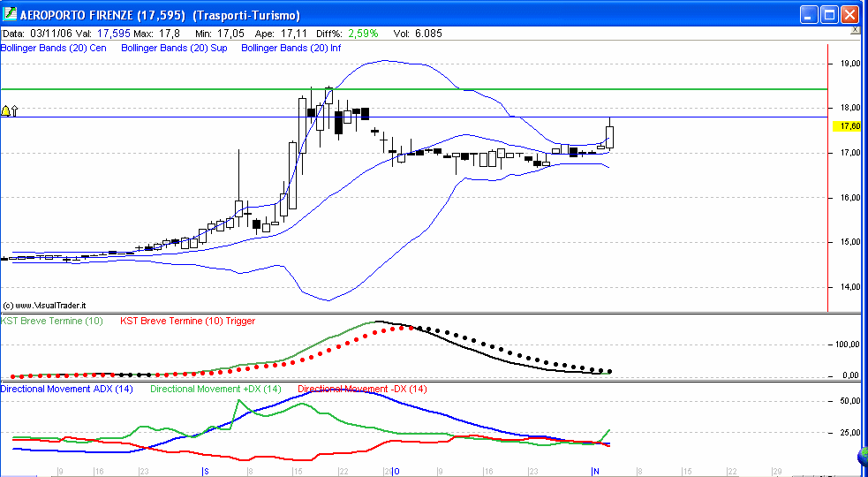Image resolution: width=868 pixels, height=477 pixels.
Task: Close the Aeroporto Firenze chart window
Action: point(849,15)
